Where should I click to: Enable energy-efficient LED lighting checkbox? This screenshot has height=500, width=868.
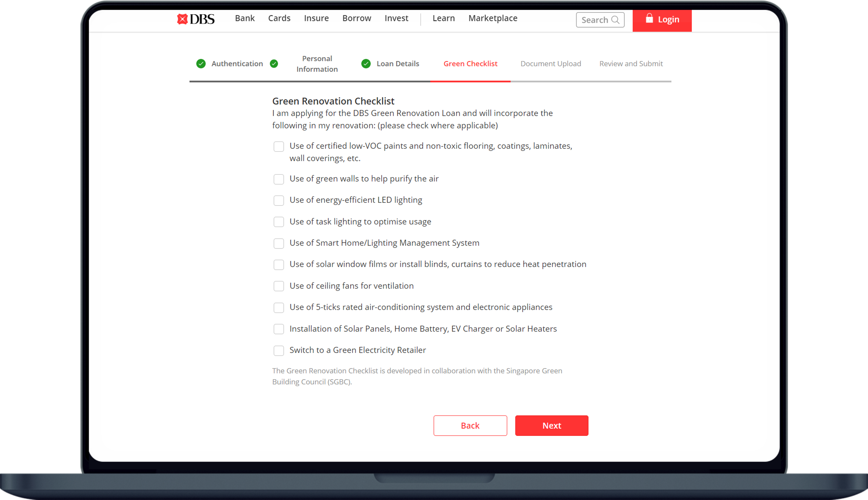click(279, 201)
